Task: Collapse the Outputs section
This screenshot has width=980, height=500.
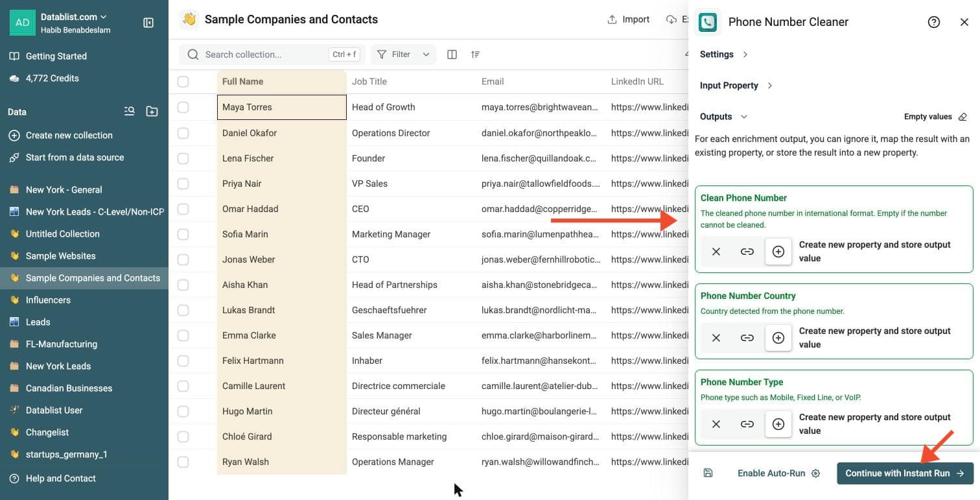Action: point(724,117)
